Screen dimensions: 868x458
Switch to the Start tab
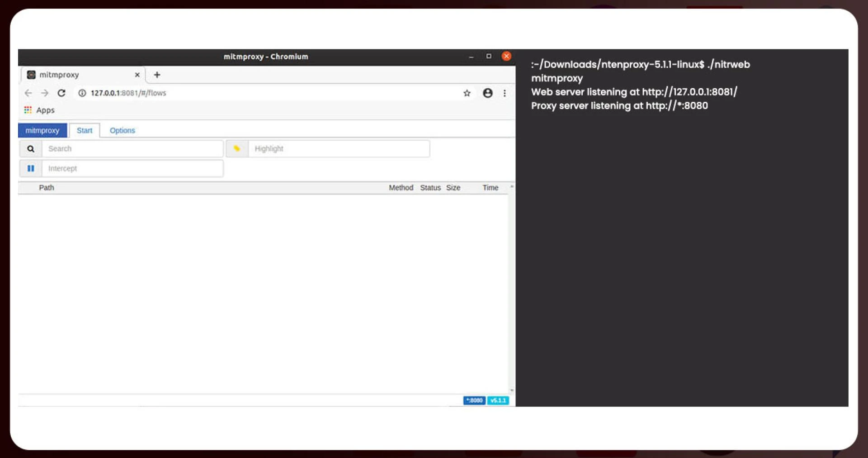click(85, 130)
